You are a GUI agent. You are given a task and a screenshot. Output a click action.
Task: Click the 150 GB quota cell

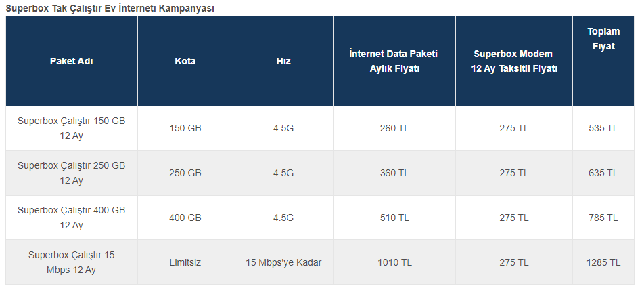(185, 128)
